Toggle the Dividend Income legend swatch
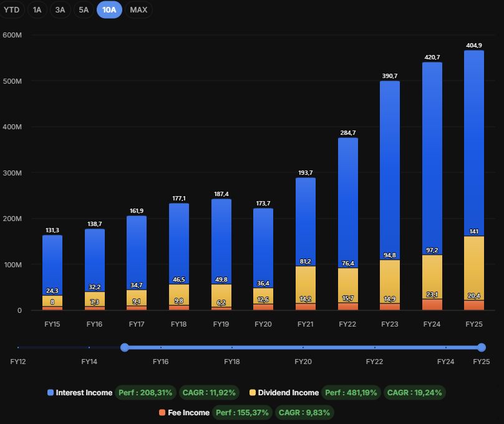This screenshot has height=424, width=504. pyautogui.click(x=253, y=393)
